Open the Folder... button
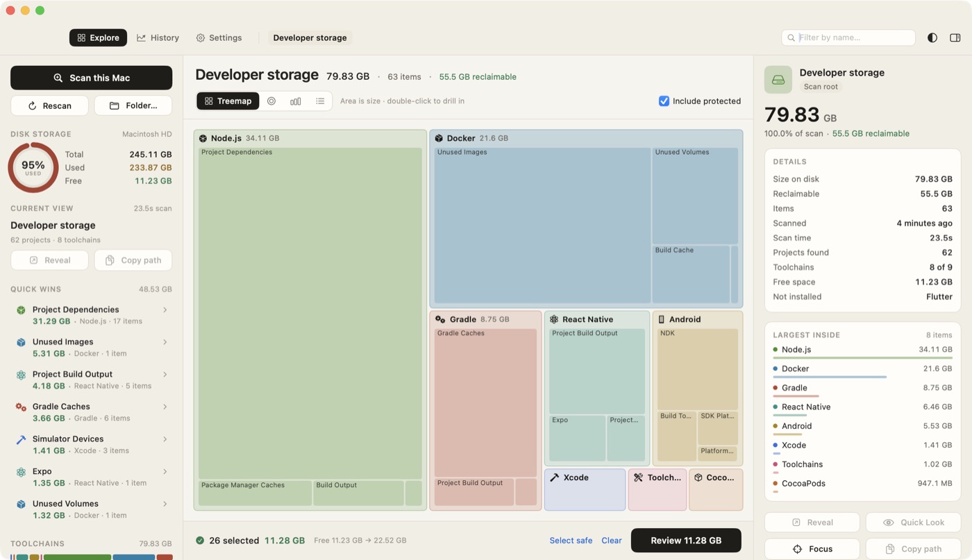 point(133,105)
